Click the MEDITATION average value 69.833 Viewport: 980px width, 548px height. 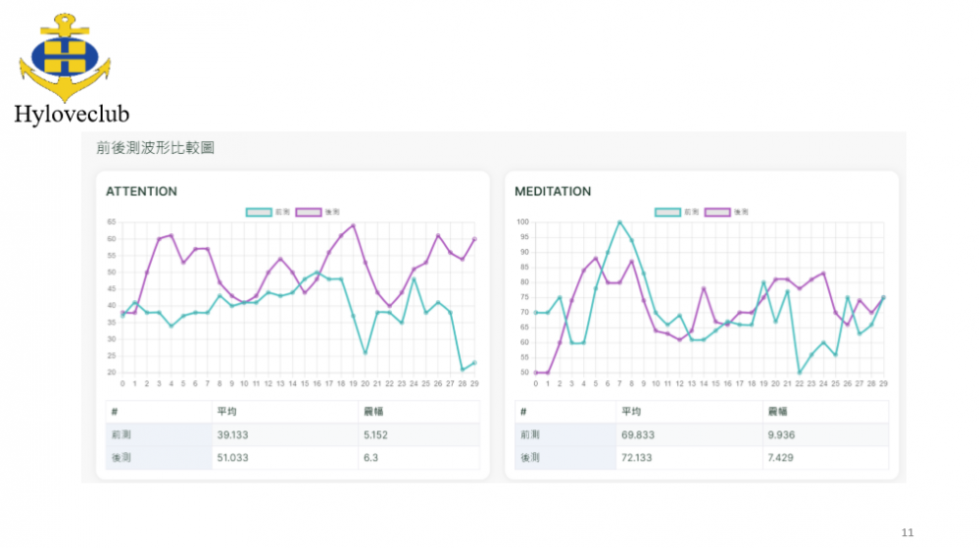(x=645, y=434)
